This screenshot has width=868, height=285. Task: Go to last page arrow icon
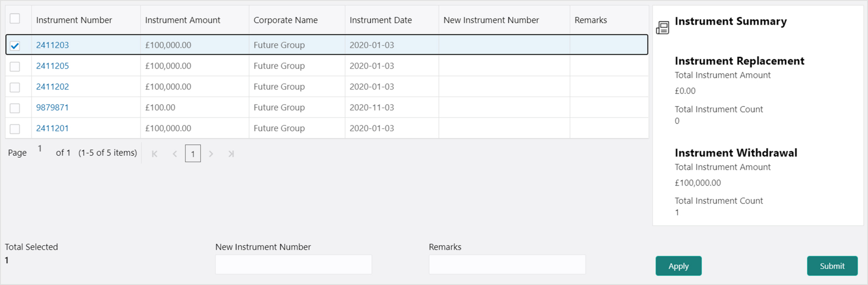coord(231,154)
